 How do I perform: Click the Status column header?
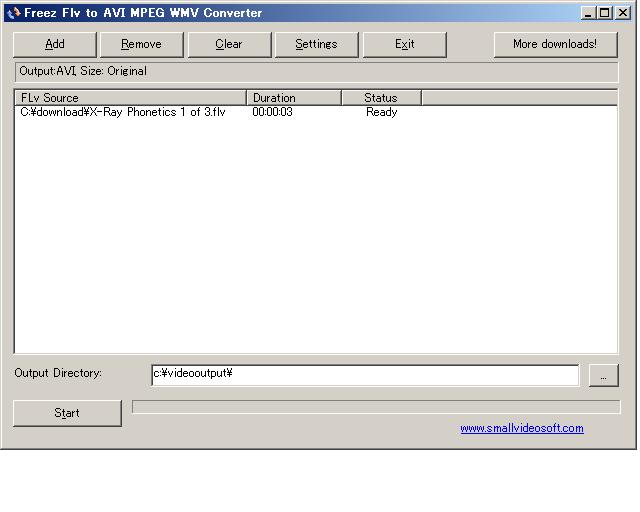click(382, 98)
